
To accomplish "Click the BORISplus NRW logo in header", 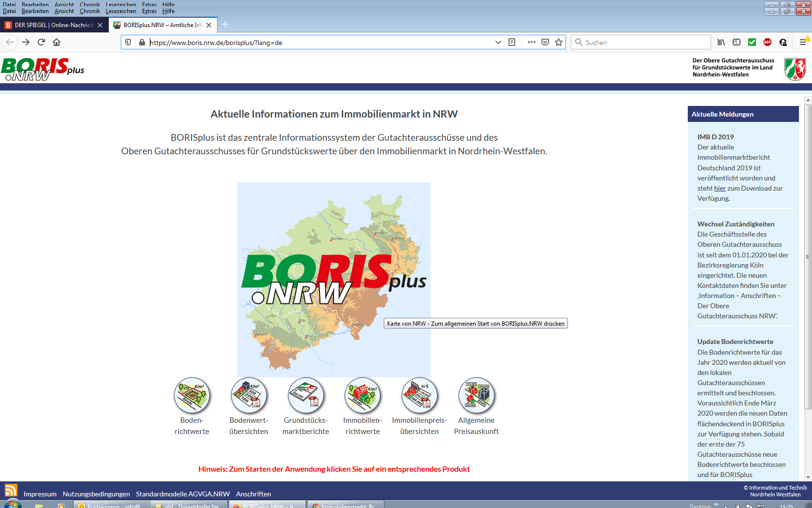I will pos(43,69).
